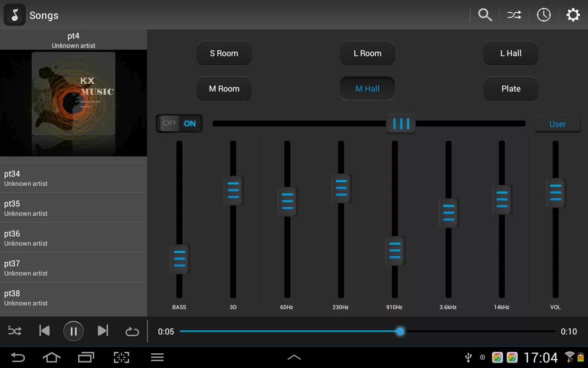Click the 230Hz band slider handle
The image size is (588, 368).
pyautogui.click(x=341, y=188)
